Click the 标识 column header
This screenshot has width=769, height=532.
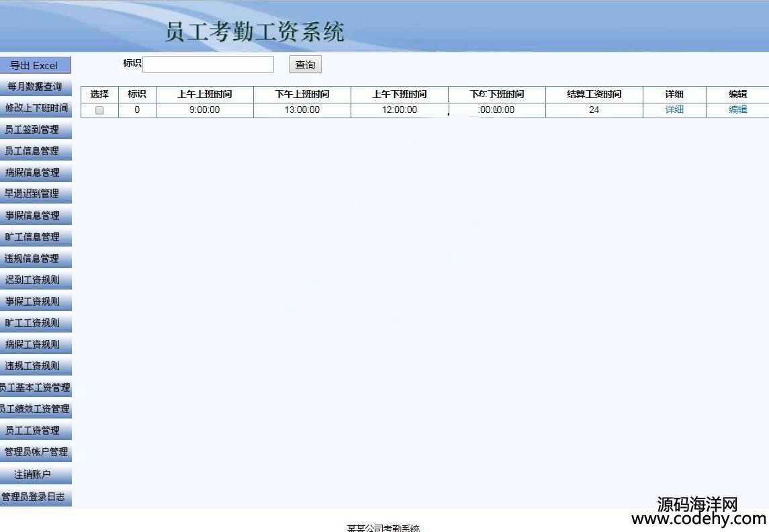tap(137, 94)
